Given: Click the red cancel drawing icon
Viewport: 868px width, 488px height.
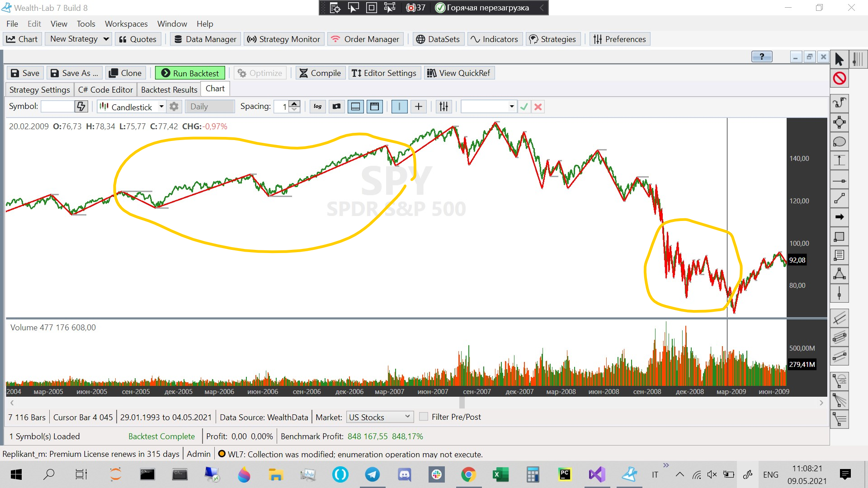Looking at the screenshot, I should click(x=839, y=78).
